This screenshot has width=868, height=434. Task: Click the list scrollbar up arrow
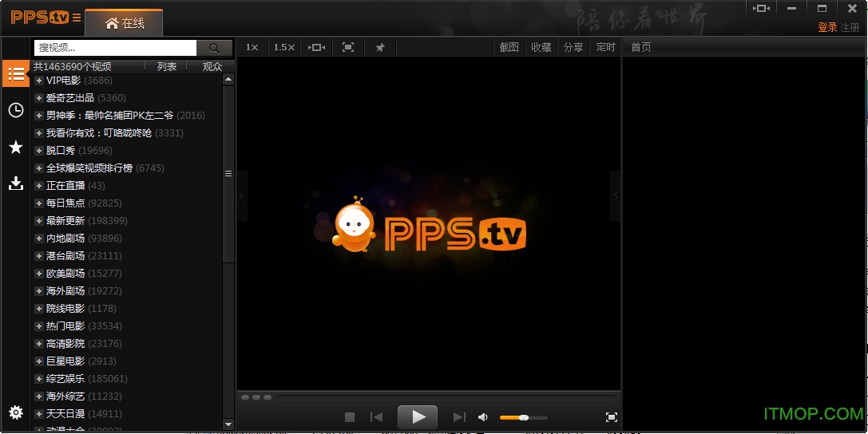coord(228,80)
